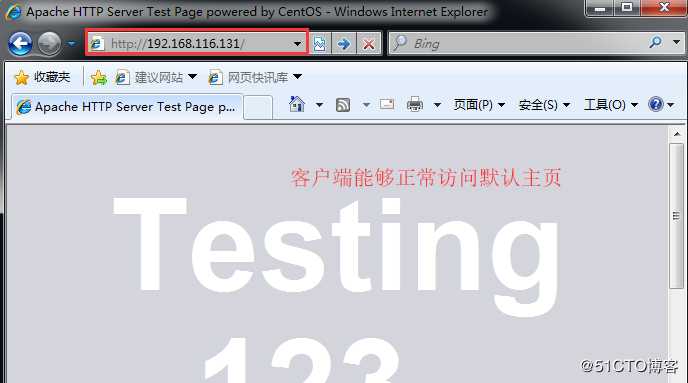The width and height of the screenshot is (688, 383).
Task: Expand the Help dropdown arrow
Action: (x=670, y=105)
